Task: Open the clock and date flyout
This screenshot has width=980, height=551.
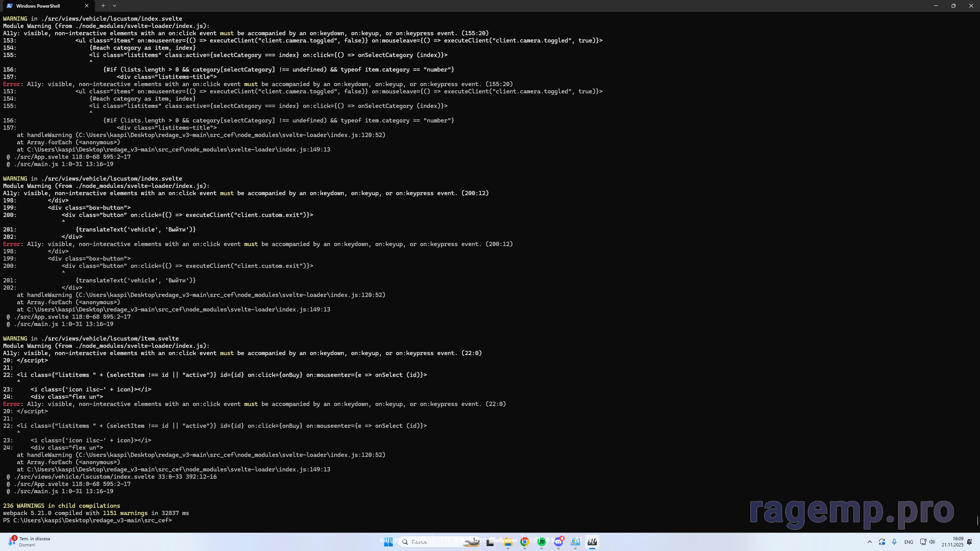Action: (x=952, y=542)
